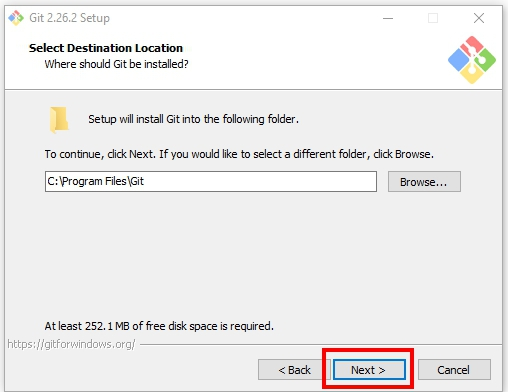The height and width of the screenshot is (392, 508).
Task: Click 'At least 252.1 MB' disk space text
Action: click(159, 326)
